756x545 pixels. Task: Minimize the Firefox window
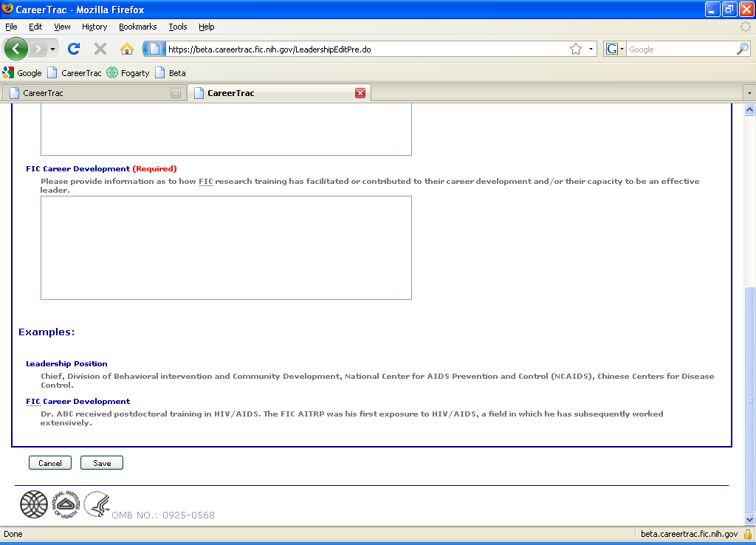pos(712,9)
